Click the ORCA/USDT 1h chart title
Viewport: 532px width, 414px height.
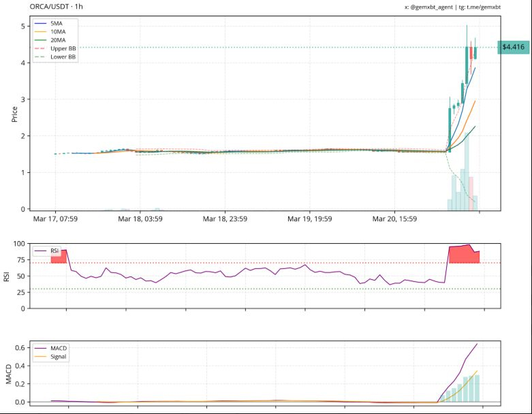pos(56,7)
